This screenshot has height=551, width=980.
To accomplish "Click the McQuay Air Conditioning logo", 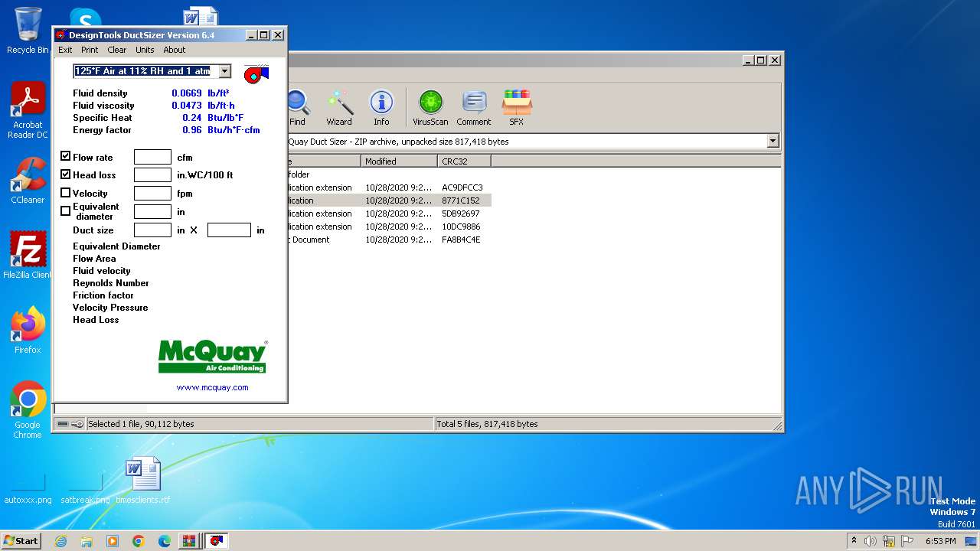I will click(x=213, y=357).
